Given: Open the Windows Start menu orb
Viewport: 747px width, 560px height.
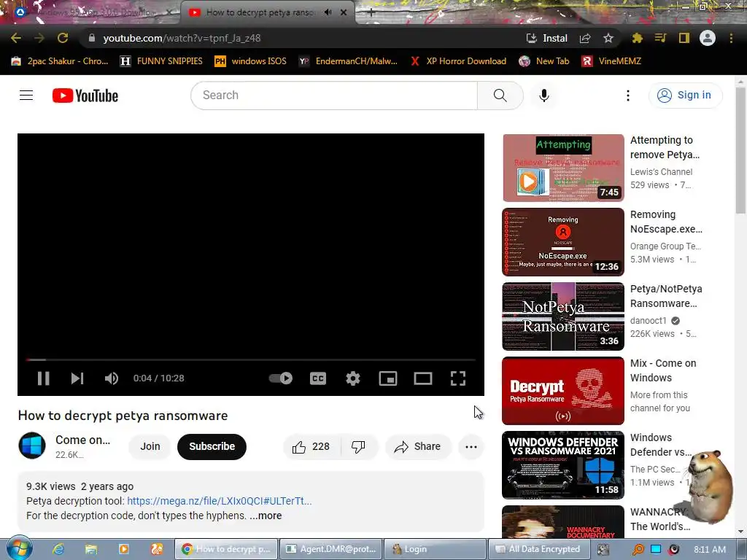Looking at the screenshot, I should click(19, 548).
